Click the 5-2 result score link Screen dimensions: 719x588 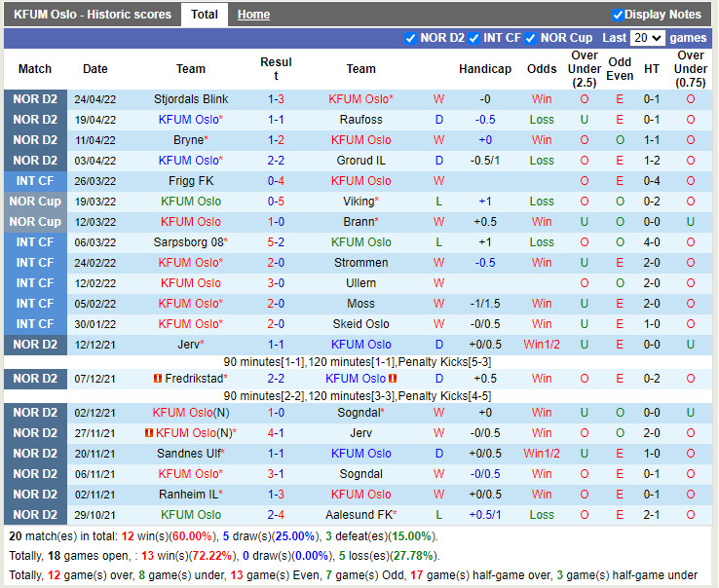coord(276,242)
